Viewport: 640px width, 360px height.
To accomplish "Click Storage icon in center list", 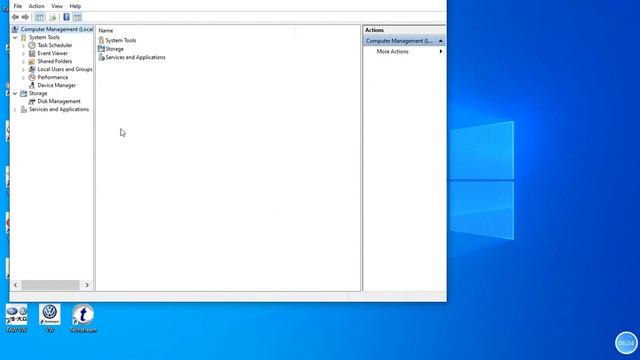I will (101, 49).
